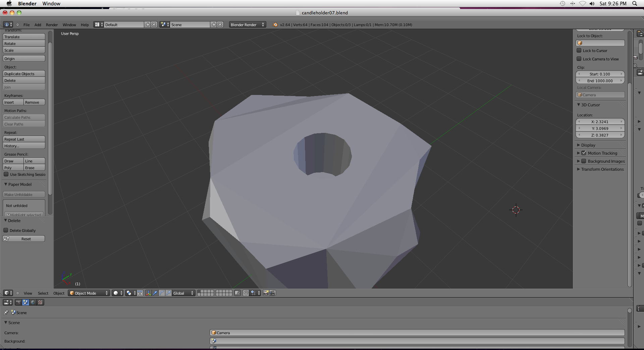Delete the Default screen layout with X
644x350 pixels.
pyautogui.click(x=154, y=24)
